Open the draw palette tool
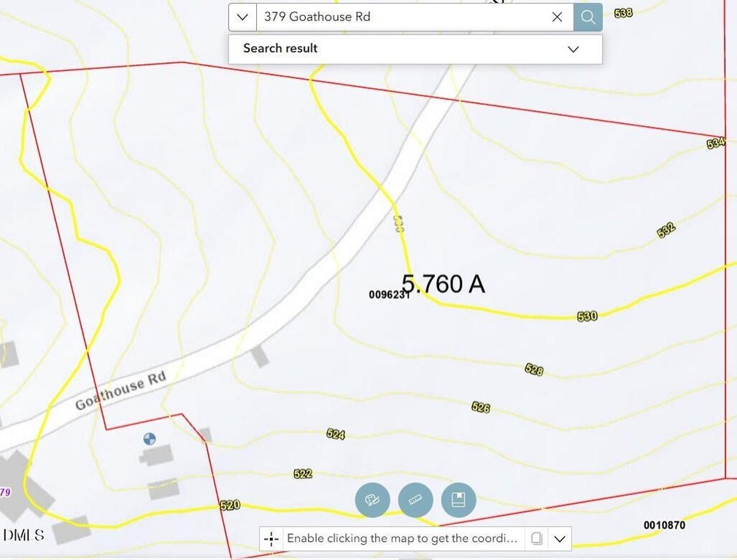 [372, 500]
